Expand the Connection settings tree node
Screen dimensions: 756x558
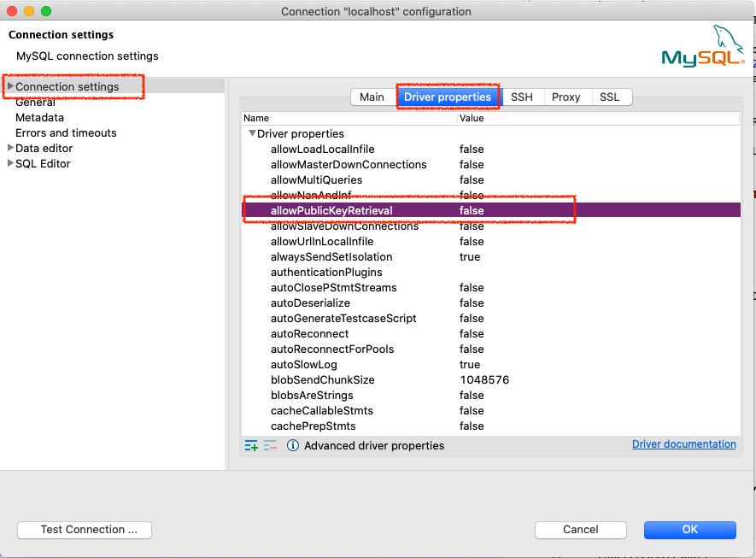coord(10,86)
